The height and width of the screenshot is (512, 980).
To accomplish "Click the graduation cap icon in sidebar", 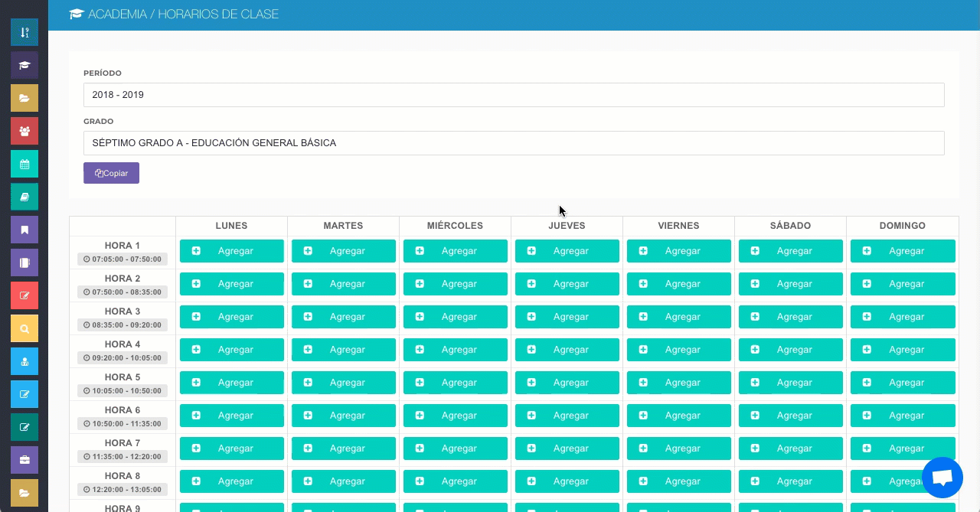I will (24, 65).
